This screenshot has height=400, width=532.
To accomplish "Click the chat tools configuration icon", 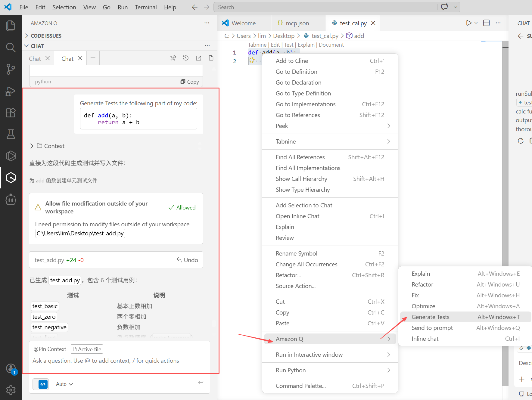I will pyautogui.click(x=173, y=58).
